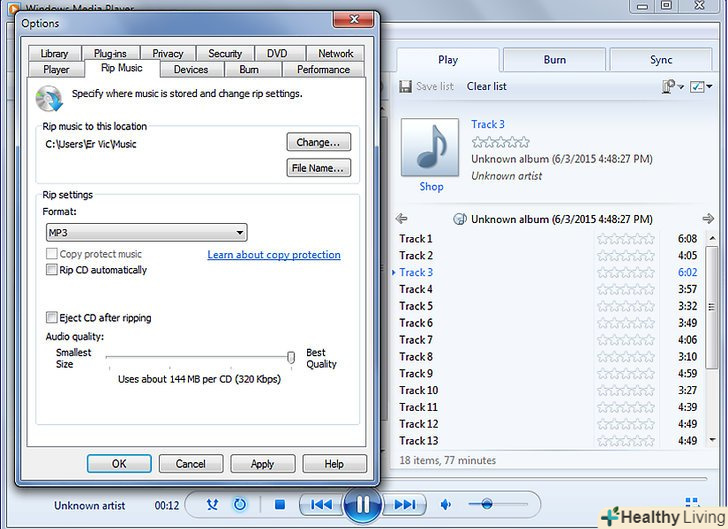The image size is (728, 529).
Task: Select the Rip Music tab
Action: (x=122, y=68)
